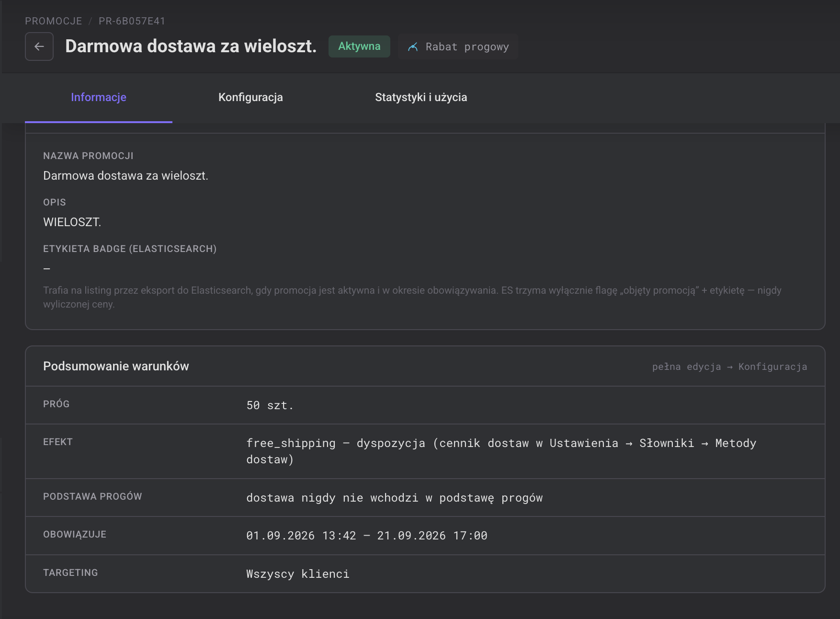Follow the pełna edycja → Konfiguracja link
840x619 pixels.
pyautogui.click(x=729, y=367)
